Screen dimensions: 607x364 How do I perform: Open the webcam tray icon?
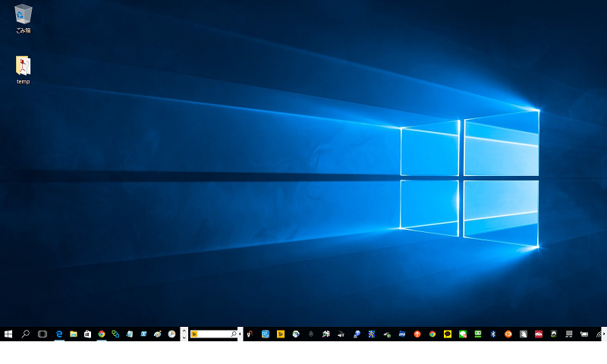554,334
